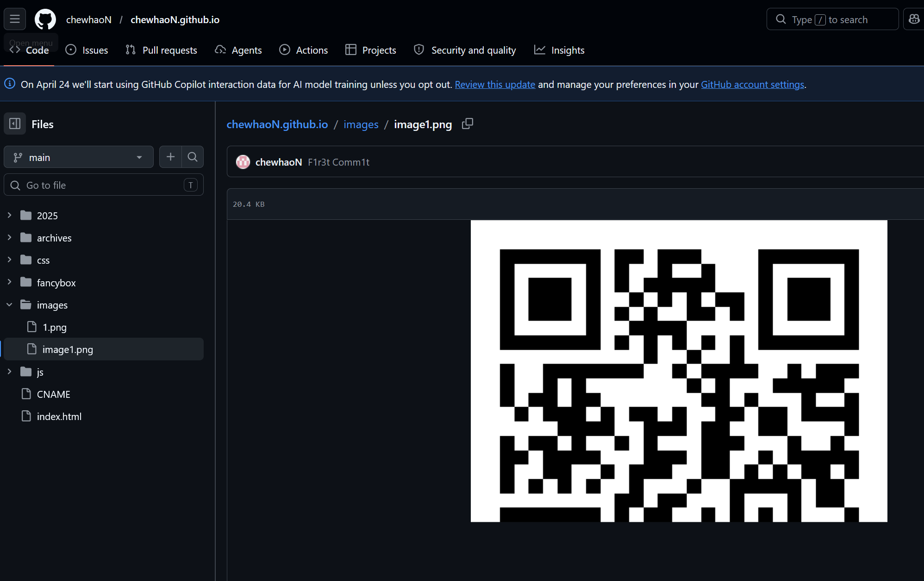Select image1.png in the file tree
The height and width of the screenshot is (581, 924).
104,349
